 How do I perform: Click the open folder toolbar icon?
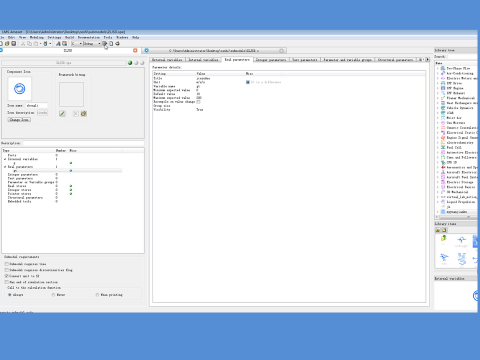pos(7,44)
